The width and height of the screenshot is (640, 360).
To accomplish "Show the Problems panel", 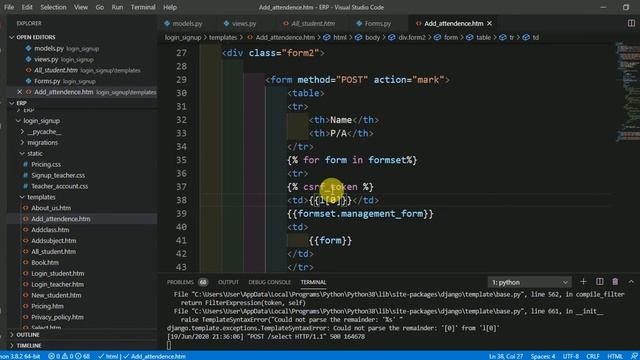I will [x=180, y=282].
